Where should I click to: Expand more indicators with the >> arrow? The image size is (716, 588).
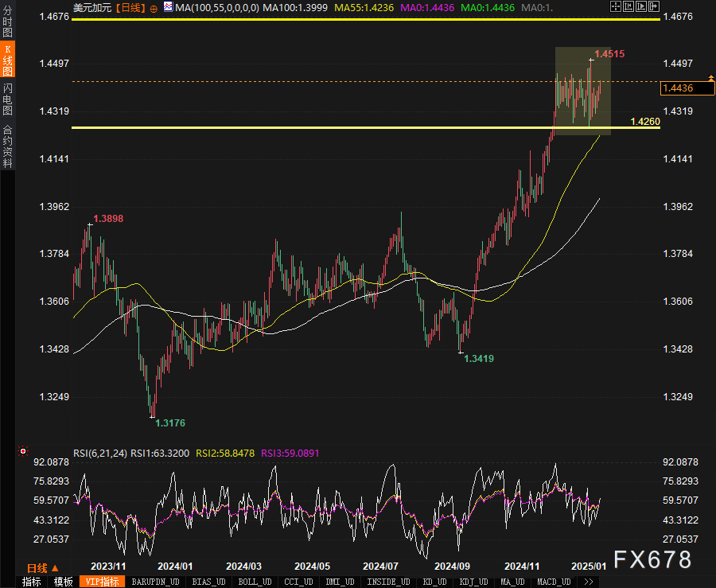588,582
